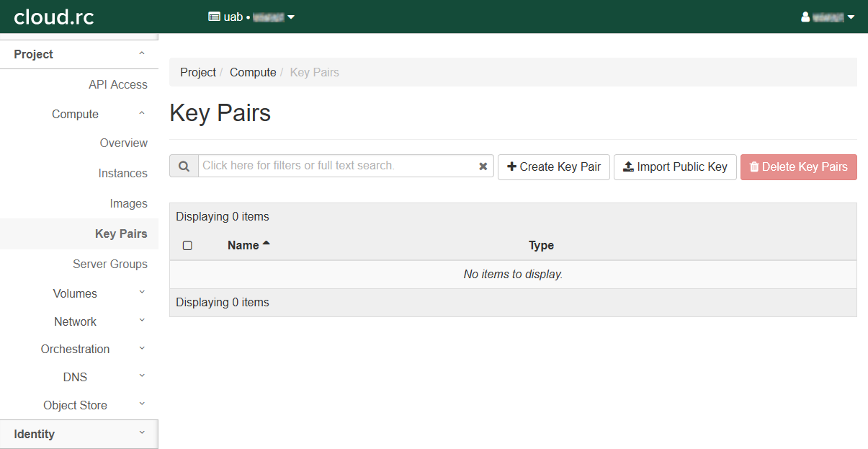Open Instances in the sidebar

pyautogui.click(x=122, y=173)
